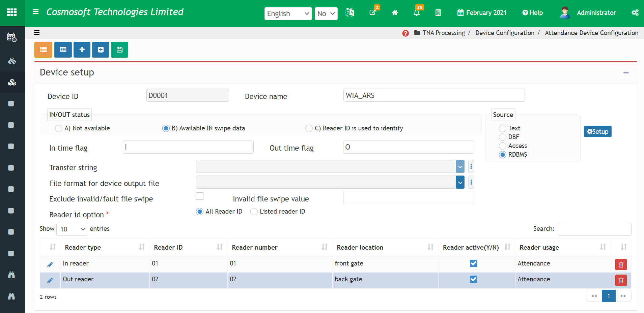
Task: Select Listed reader ID option
Action: 254,212
